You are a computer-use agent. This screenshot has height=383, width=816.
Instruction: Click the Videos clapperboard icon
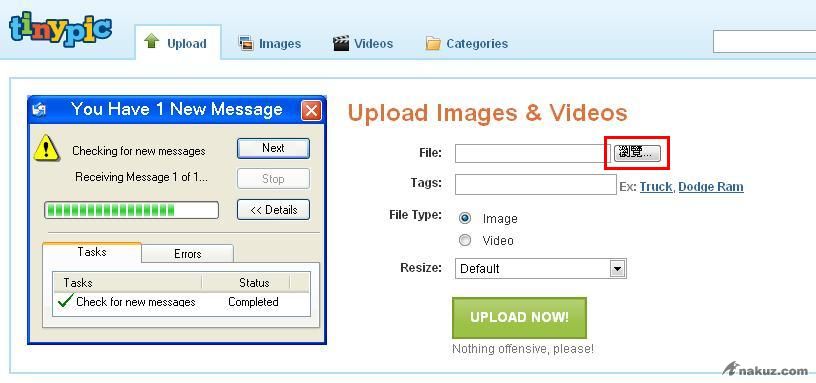tap(341, 43)
